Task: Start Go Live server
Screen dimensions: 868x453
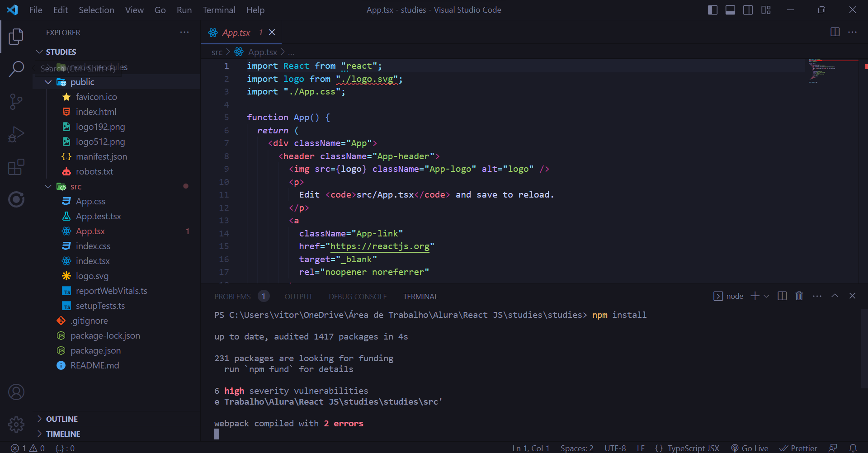Action: (x=750, y=448)
